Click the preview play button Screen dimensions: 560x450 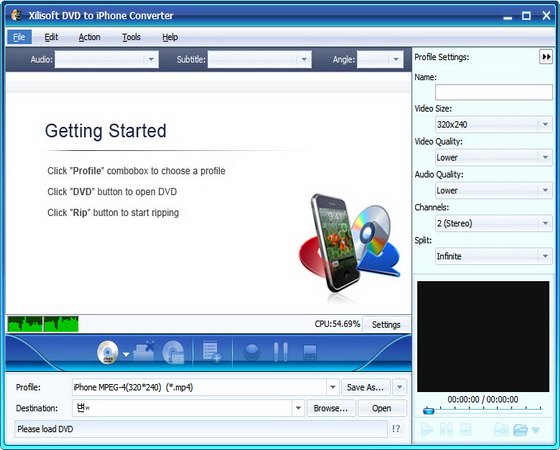pos(426,429)
